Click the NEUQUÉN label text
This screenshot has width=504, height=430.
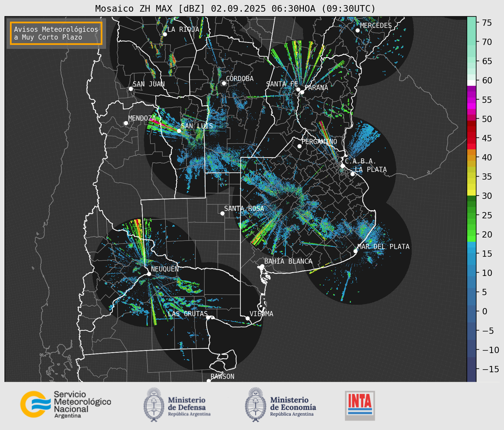point(165,269)
